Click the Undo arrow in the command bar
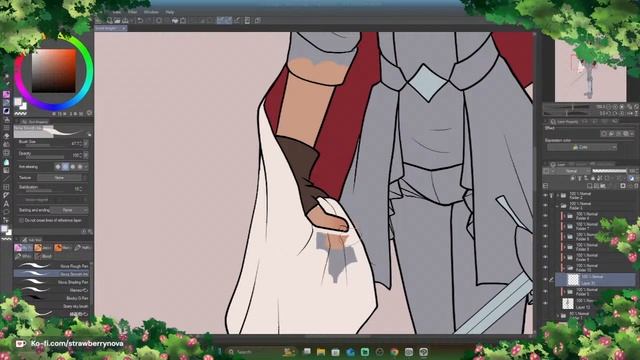Screen dimensions: 640x360 pos(140,20)
